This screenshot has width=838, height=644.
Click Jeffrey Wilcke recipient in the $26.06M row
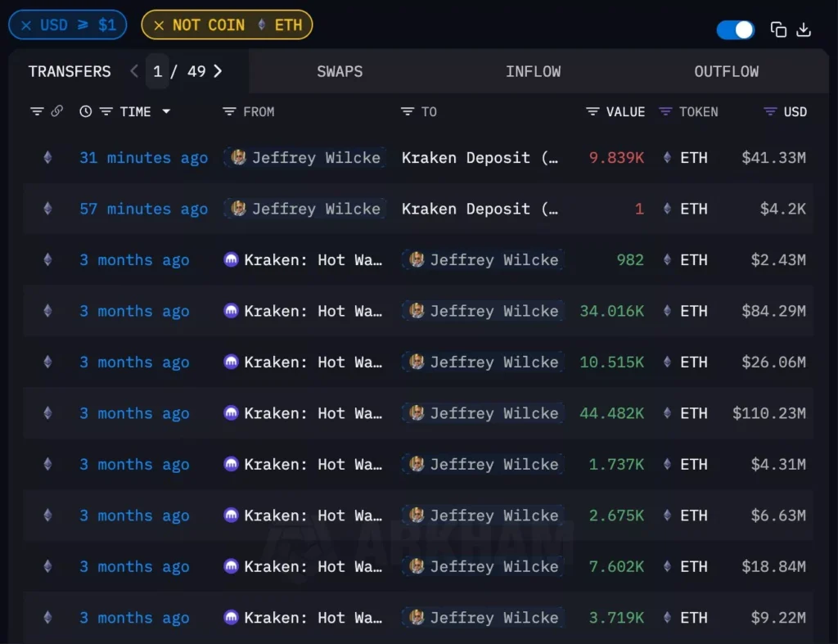coord(483,362)
